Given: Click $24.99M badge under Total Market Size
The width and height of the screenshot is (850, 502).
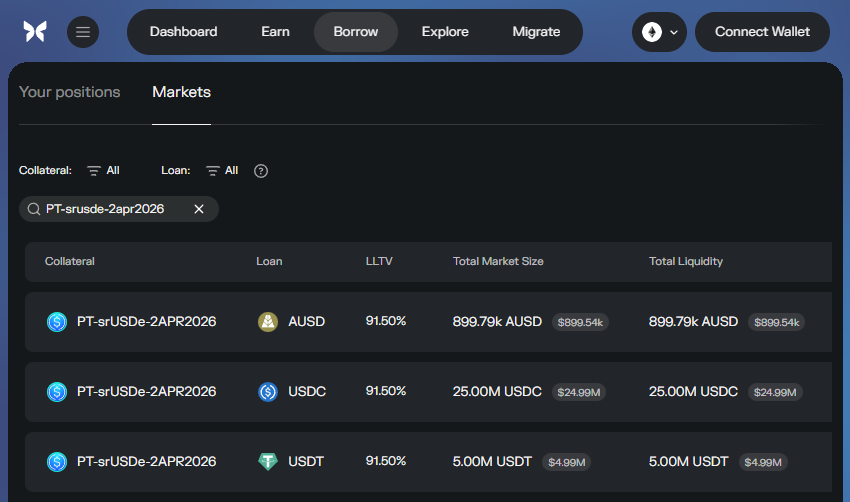Looking at the screenshot, I should (578, 392).
